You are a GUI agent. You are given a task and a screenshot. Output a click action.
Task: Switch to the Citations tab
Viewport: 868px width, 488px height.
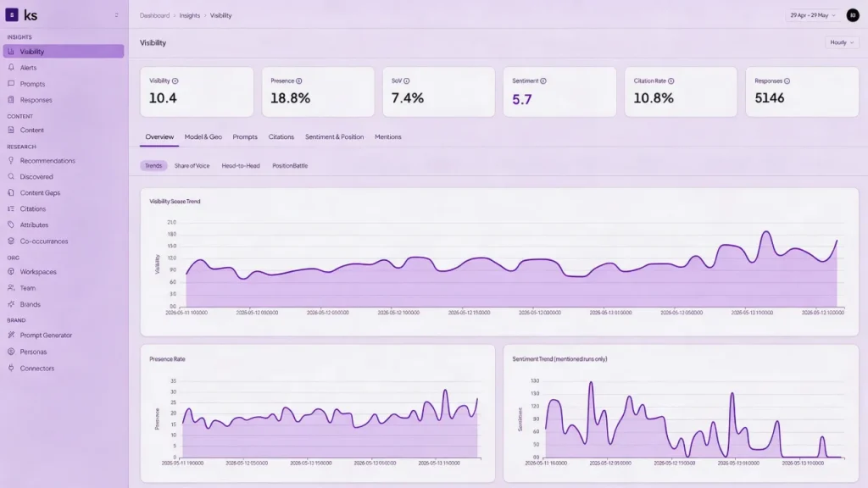tap(281, 136)
